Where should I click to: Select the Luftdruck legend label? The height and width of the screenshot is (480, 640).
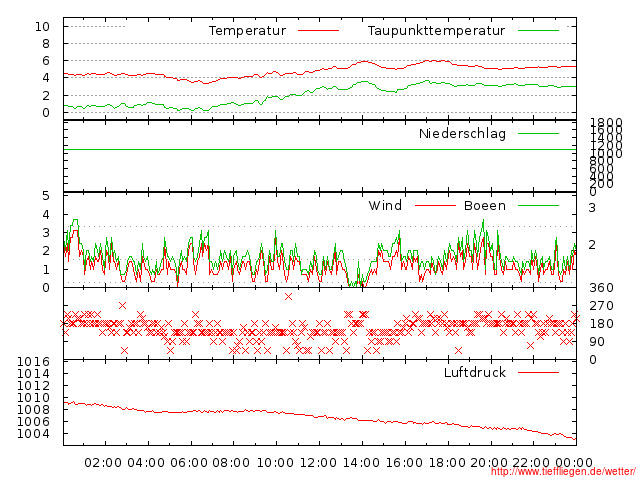[x=475, y=372]
